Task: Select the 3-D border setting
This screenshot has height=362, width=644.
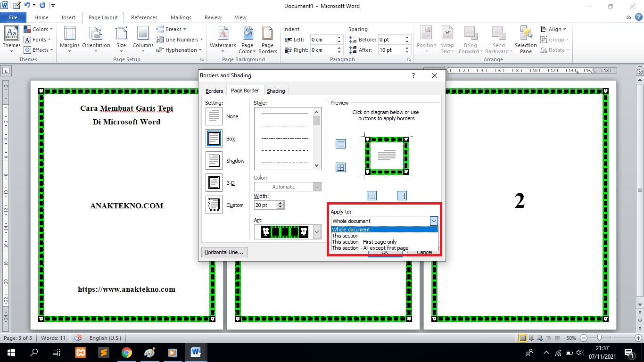Action: point(214,183)
